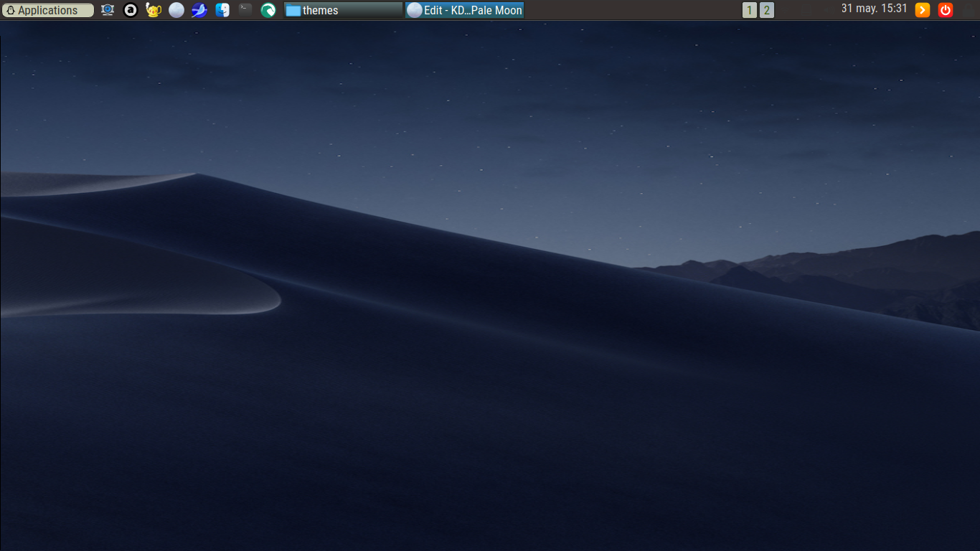Open the green circular swirl application
This screenshot has width=980, height=551.
(268, 10)
